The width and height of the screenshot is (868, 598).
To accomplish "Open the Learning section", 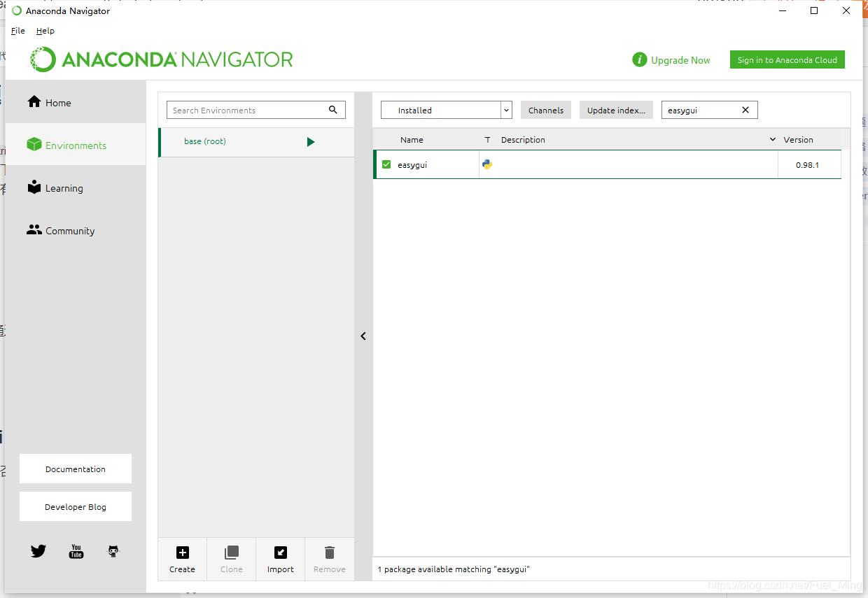I will tap(76, 188).
